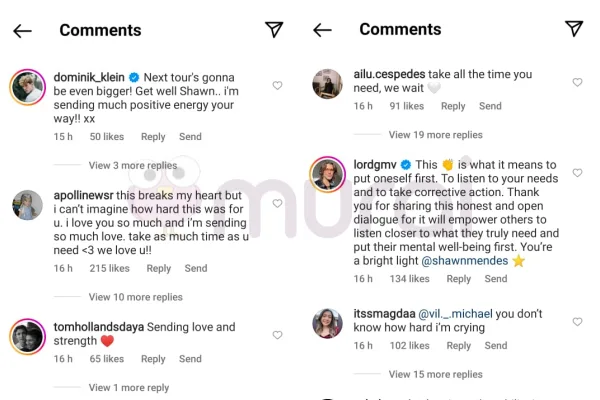The image size is (600, 400).
Task: Send lordgmv's comment to someone
Action: click(496, 279)
